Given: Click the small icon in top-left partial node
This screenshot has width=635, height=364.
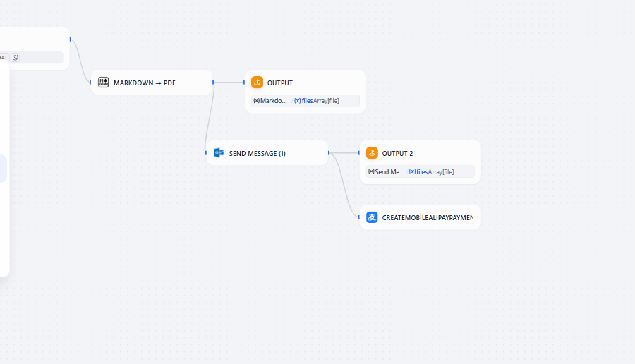Looking at the screenshot, I should [x=16, y=57].
